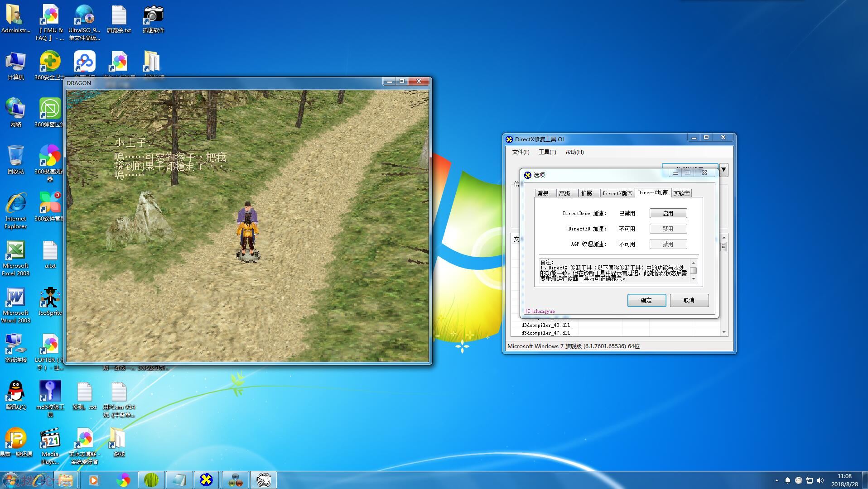Open the 回收站 recycle bin icon
The width and height of the screenshot is (868, 489).
(x=16, y=160)
